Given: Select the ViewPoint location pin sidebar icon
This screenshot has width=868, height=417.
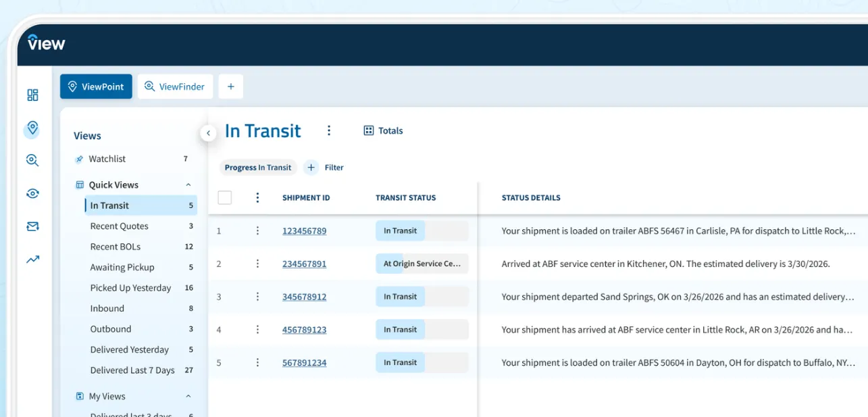Looking at the screenshot, I should pyautogui.click(x=32, y=128).
